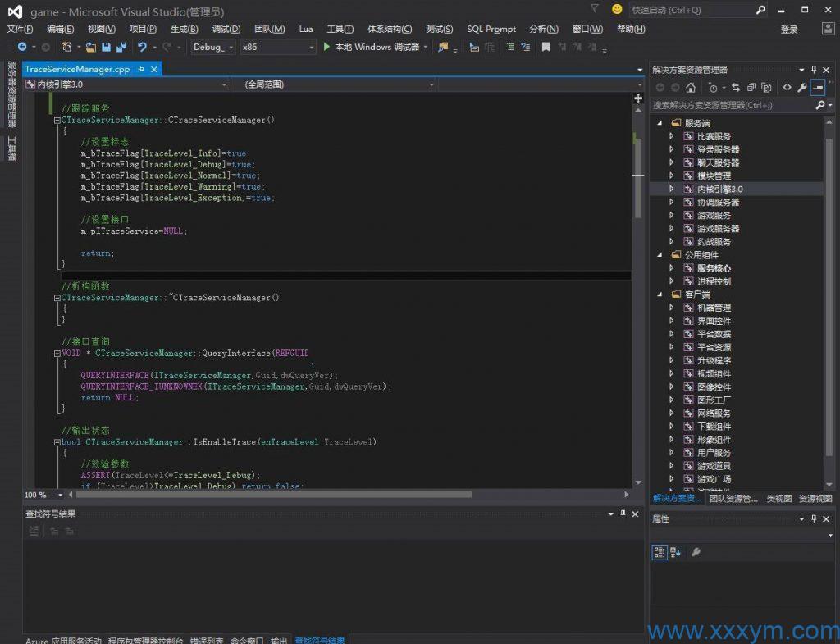Toggle the categorized view in the Properties panel

[x=660, y=552]
